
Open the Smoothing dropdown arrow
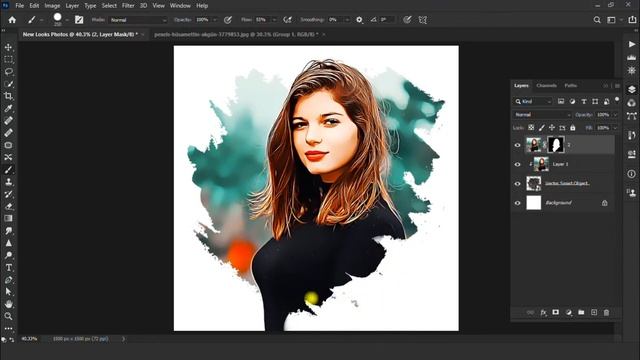pyautogui.click(x=347, y=20)
